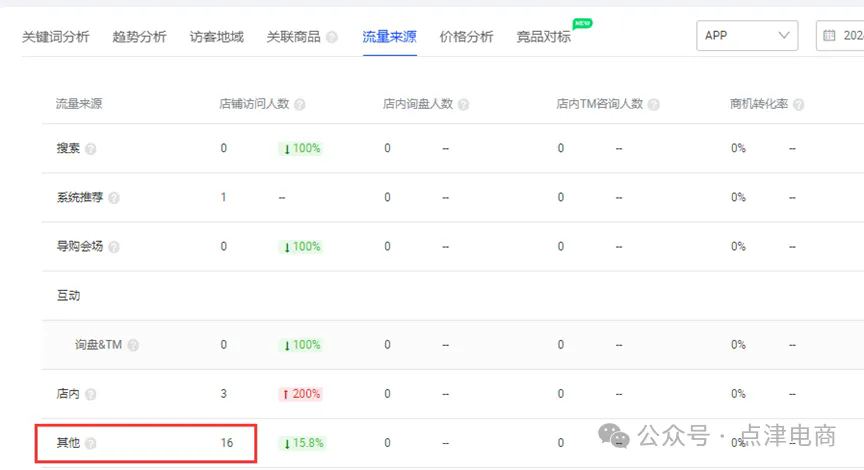Viewport: 864px width, 470px height.
Task: Select the 搜索 row label
Action: 68,148
